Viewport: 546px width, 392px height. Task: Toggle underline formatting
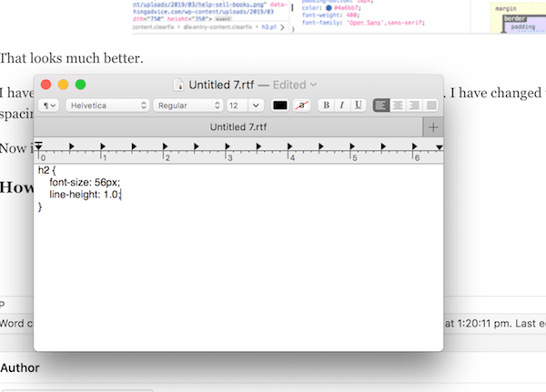click(358, 106)
